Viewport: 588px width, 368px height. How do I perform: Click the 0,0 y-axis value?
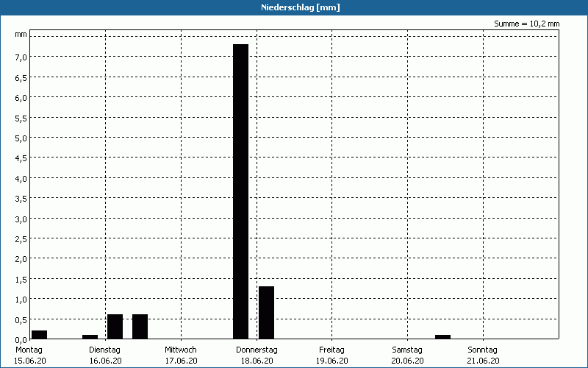point(21,339)
